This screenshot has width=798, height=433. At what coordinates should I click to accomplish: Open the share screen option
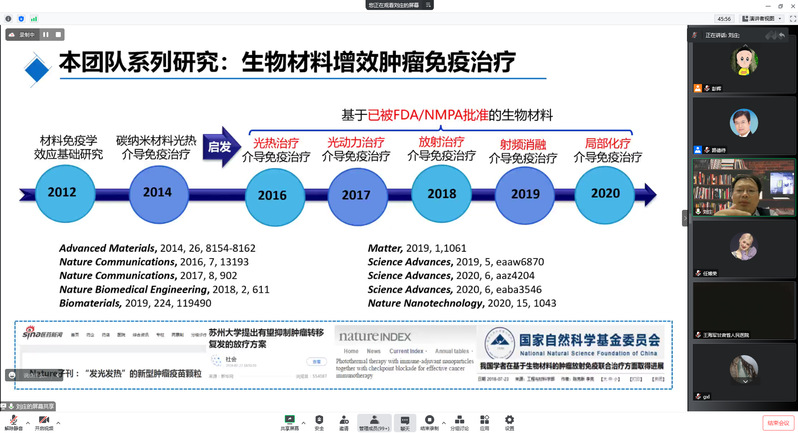[290, 422]
